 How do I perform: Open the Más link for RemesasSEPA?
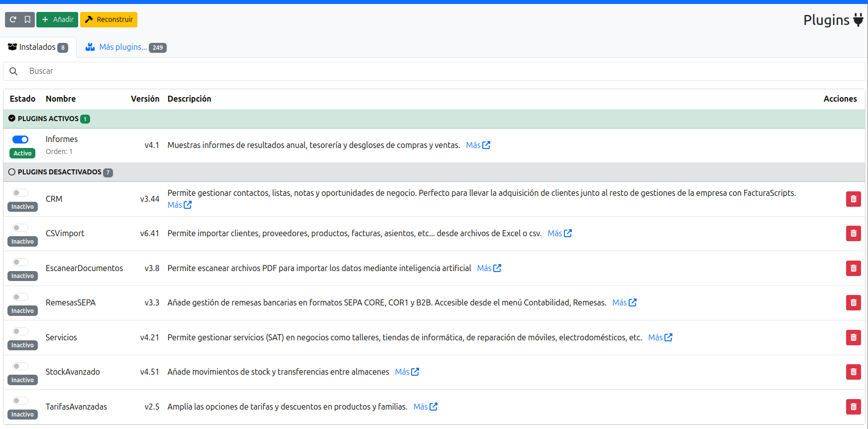(x=624, y=302)
